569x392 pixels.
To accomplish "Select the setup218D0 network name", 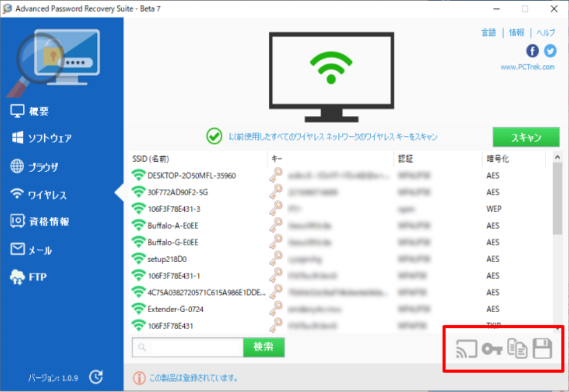I will [x=167, y=260].
